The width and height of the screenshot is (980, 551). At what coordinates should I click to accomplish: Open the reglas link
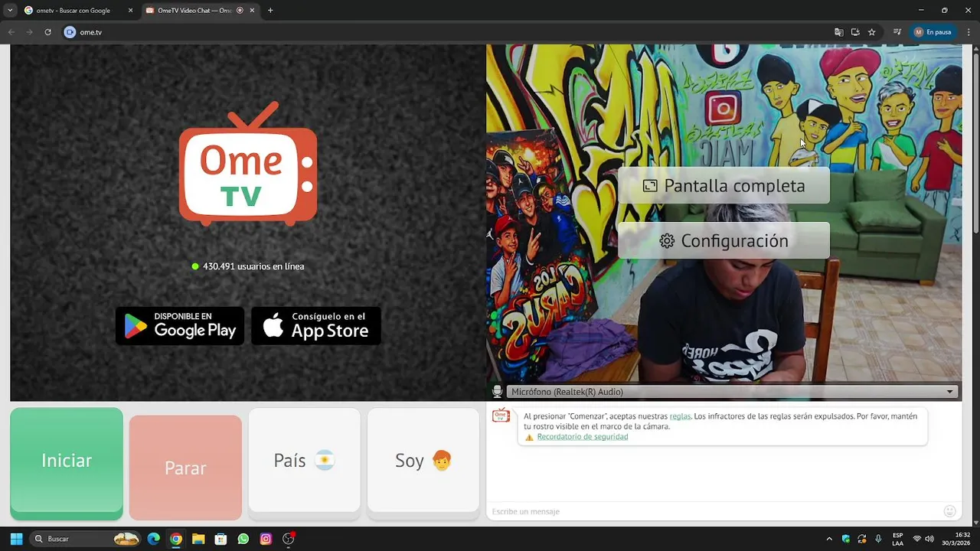[680, 416]
